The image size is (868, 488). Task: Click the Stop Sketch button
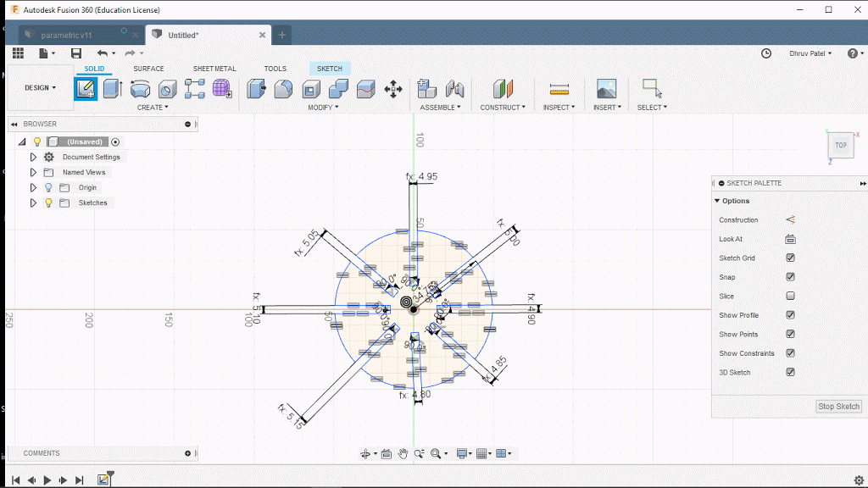click(838, 406)
